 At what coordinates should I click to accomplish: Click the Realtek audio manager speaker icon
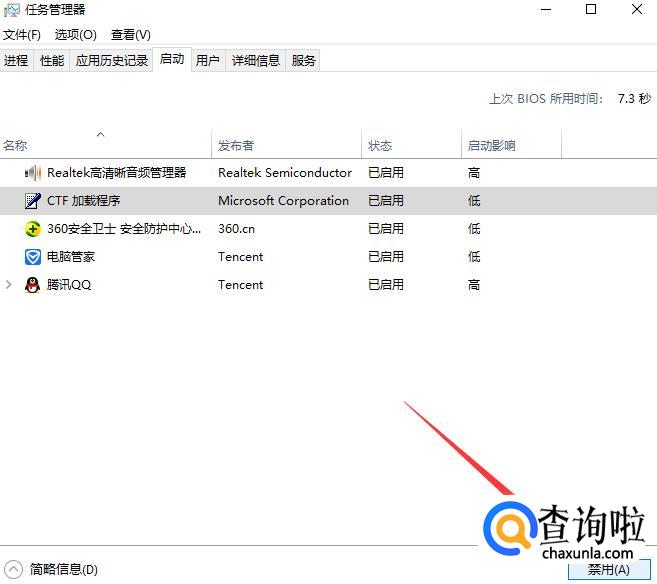pos(33,173)
